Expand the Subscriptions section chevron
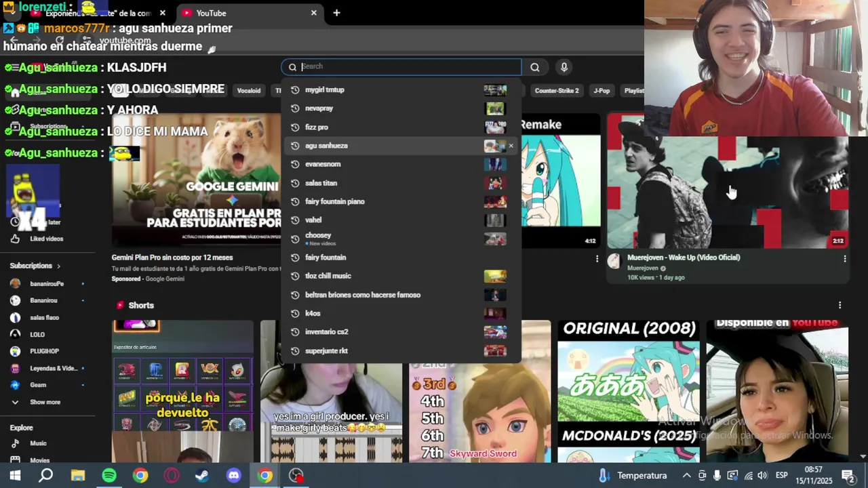Screen dimensions: 868x488 pyautogui.click(x=58, y=266)
